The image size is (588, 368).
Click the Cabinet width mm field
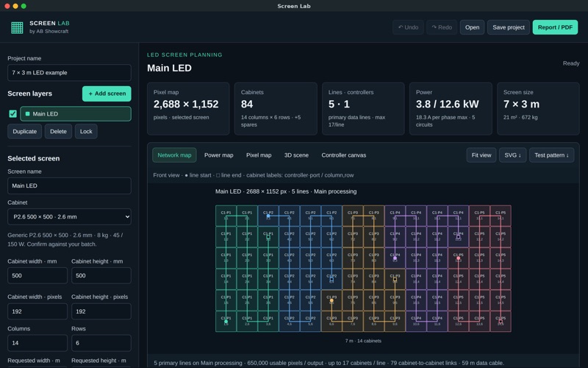coord(37,275)
